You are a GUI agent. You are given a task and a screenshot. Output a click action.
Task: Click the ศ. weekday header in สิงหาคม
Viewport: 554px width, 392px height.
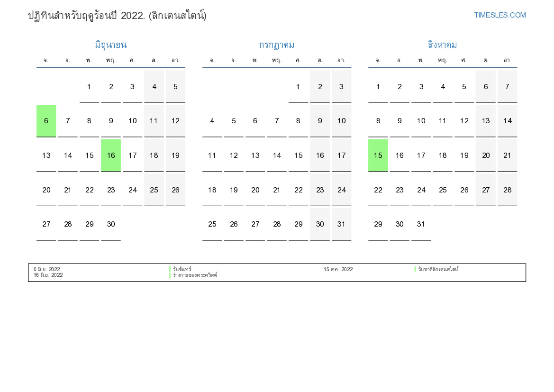pos(464,61)
